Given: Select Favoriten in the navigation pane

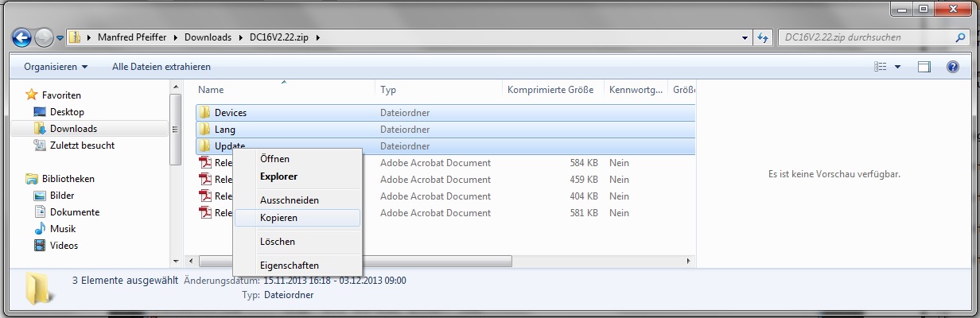Looking at the screenshot, I should tap(61, 95).
